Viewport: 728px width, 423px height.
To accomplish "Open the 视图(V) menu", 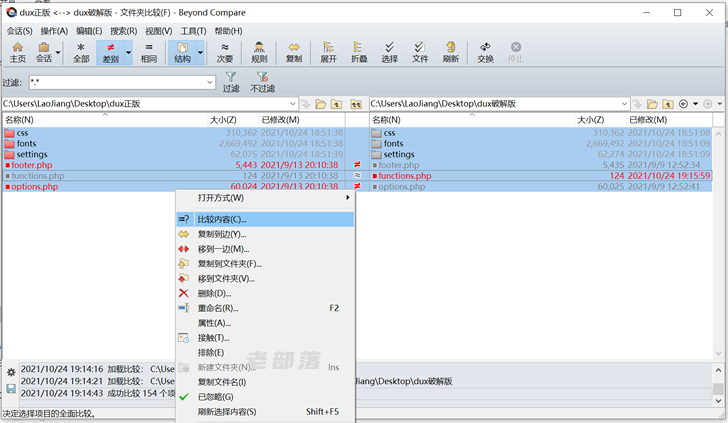I will (159, 31).
